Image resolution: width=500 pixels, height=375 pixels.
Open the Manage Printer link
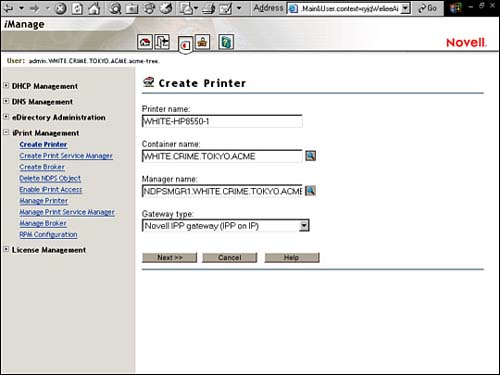tap(44, 201)
